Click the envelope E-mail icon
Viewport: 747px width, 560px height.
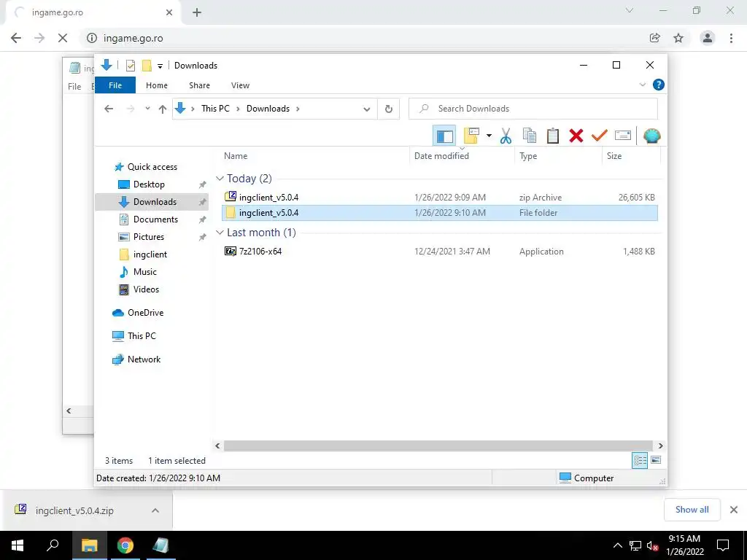623,136
